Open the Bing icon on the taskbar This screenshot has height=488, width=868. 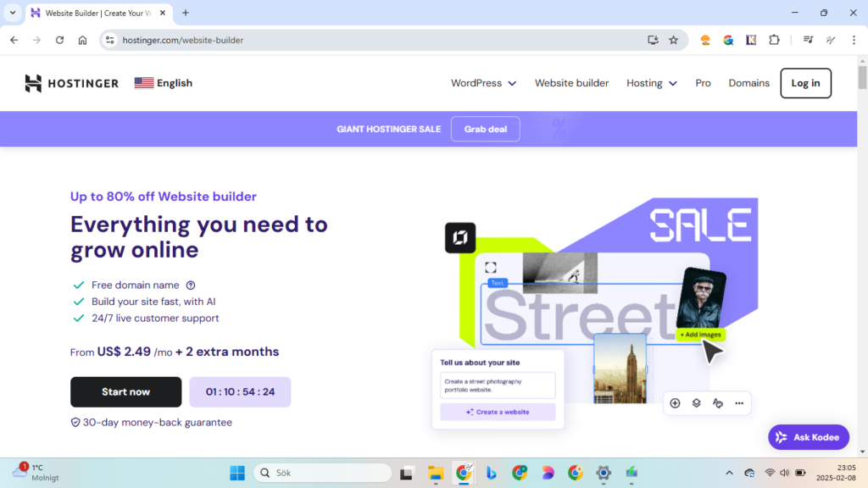[x=491, y=473]
